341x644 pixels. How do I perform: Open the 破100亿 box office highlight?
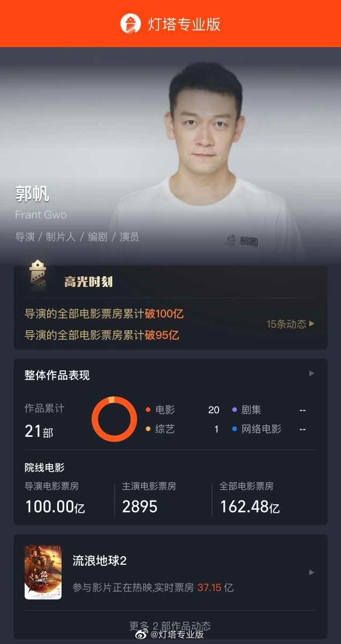[x=104, y=314]
